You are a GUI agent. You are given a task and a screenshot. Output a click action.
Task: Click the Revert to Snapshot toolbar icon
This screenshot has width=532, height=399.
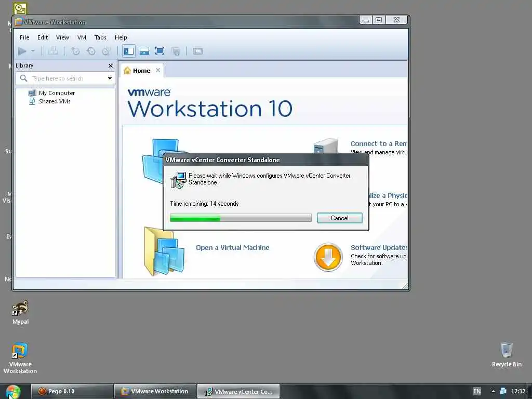91,51
